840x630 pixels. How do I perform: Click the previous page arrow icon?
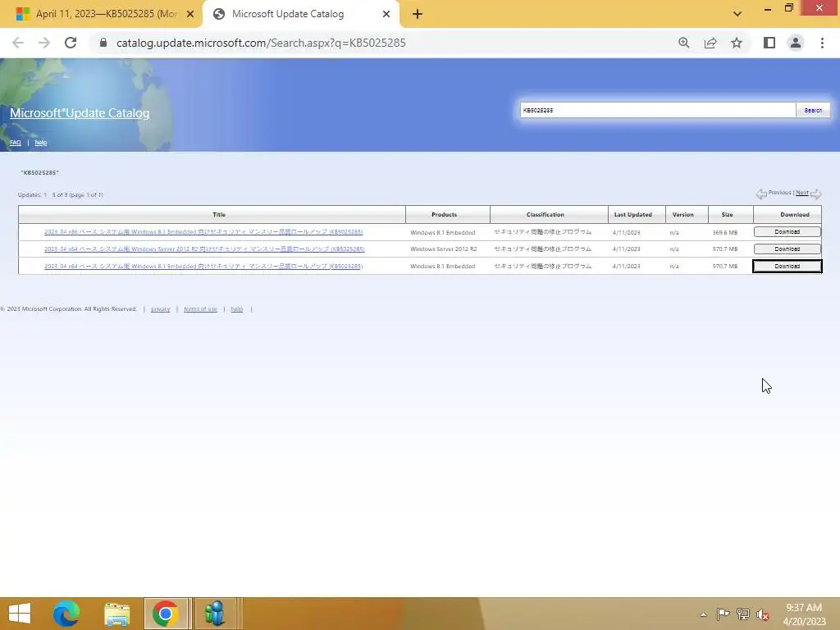click(761, 194)
